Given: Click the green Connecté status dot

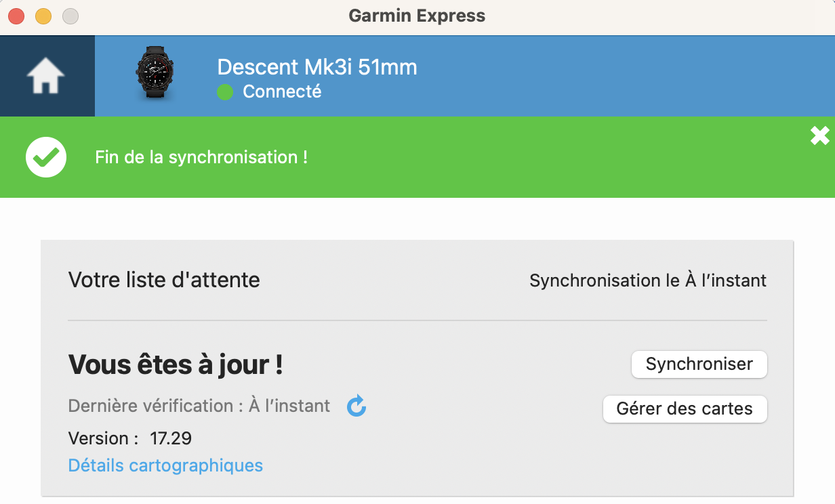Looking at the screenshot, I should click(225, 91).
